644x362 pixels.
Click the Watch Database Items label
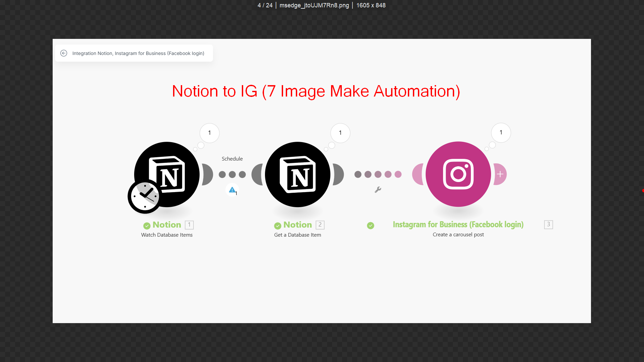(167, 235)
